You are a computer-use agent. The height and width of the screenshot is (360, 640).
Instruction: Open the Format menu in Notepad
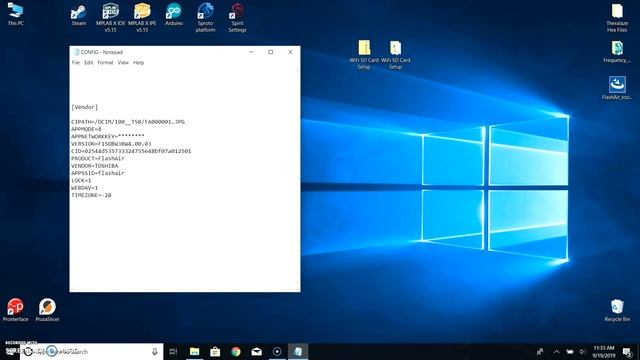105,62
